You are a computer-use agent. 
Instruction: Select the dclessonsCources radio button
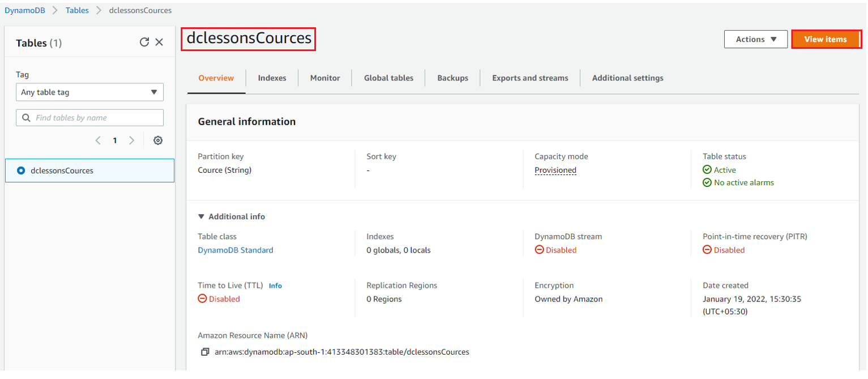coord(22,171)
